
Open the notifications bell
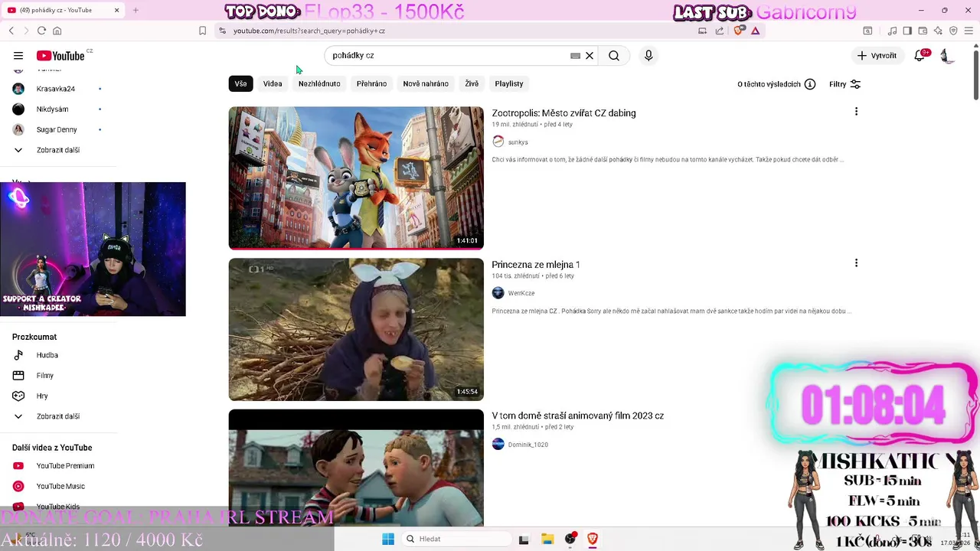click(x=920, y=56)
